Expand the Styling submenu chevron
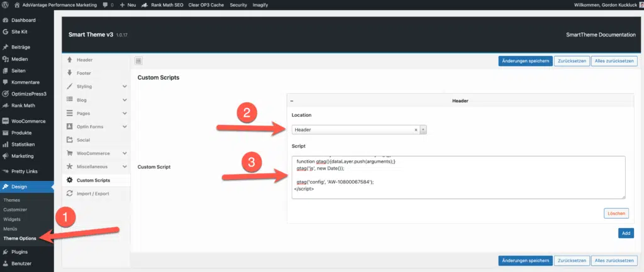The image size is (644, 272). pos(125,87)
